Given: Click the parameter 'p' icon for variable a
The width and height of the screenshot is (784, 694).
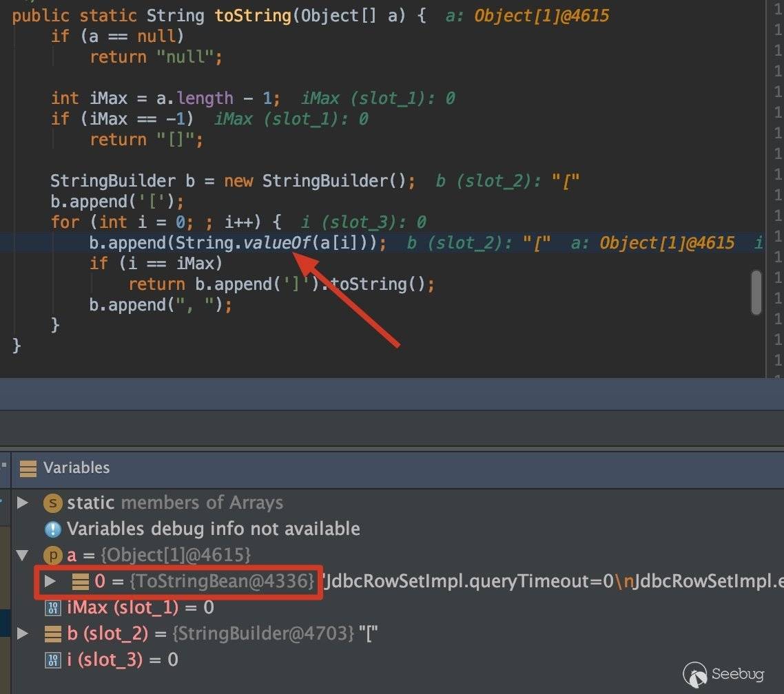Looking at the screenshot, I should (x=53, y=555).
